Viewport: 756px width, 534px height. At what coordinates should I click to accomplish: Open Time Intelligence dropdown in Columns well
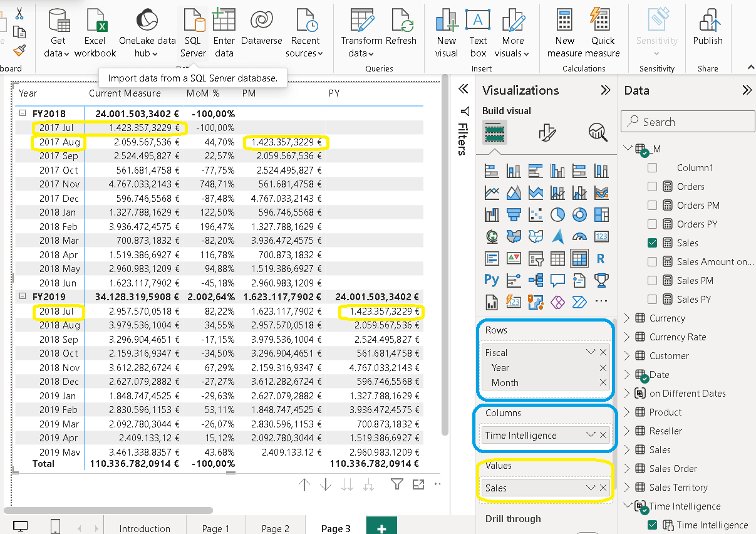(x=591, y=435)
